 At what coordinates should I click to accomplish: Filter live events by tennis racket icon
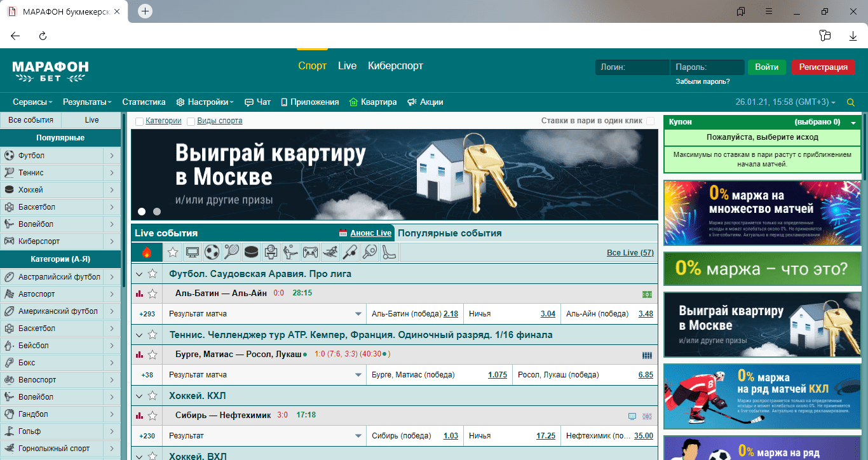[x=232, y=252]
